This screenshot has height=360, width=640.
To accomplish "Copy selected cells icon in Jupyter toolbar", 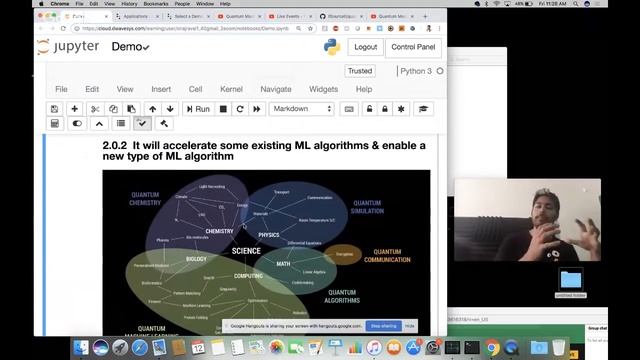I will pyautogui.click(x=113, y=109).
